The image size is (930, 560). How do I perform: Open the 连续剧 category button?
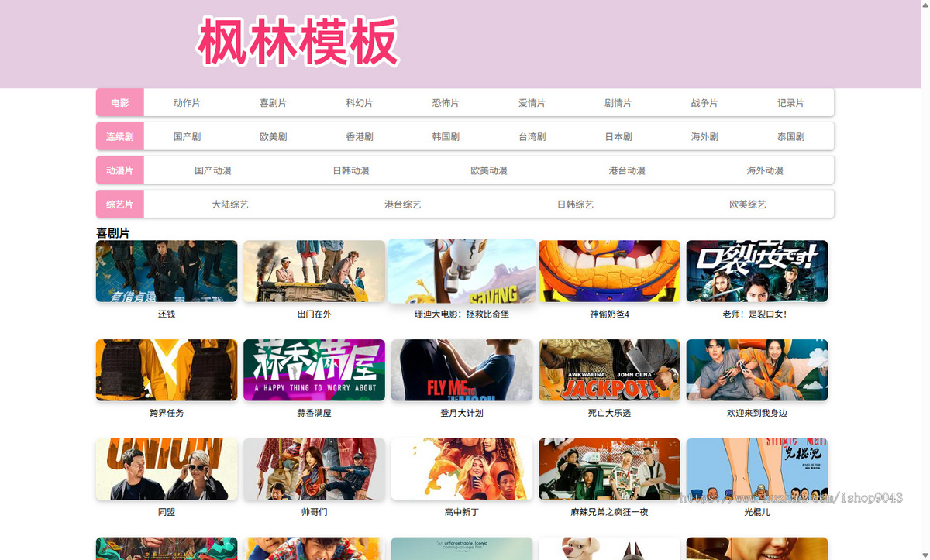pos(120,137)
